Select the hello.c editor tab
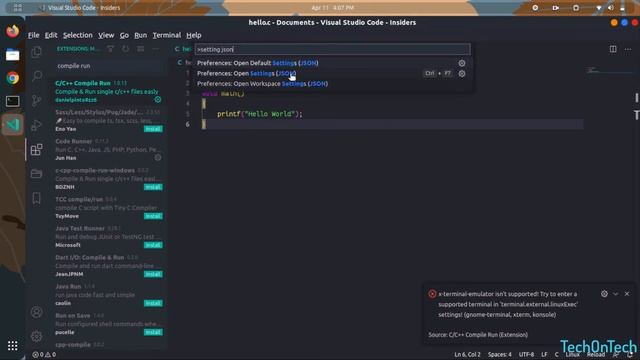640x360 pixels. coord(183,49)
